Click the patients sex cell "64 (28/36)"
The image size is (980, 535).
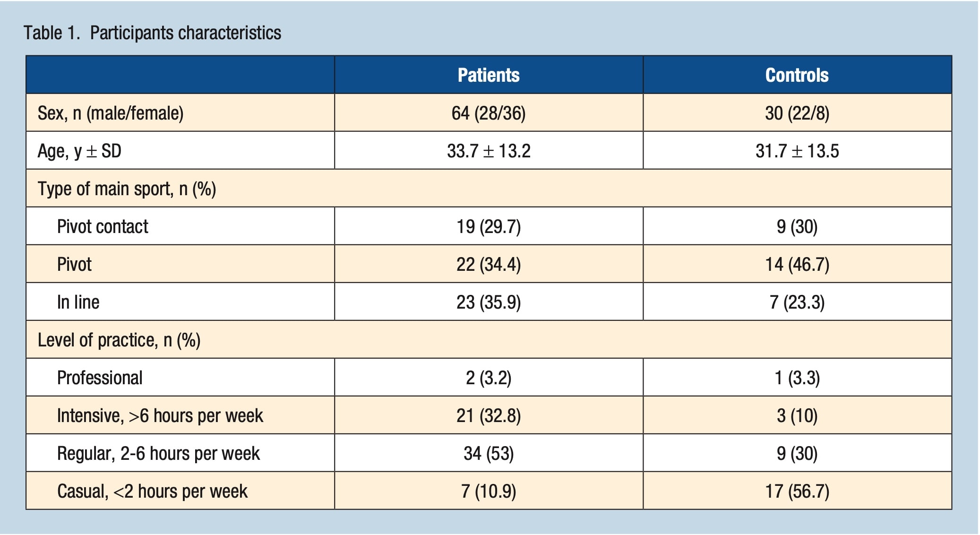point(489,113)
